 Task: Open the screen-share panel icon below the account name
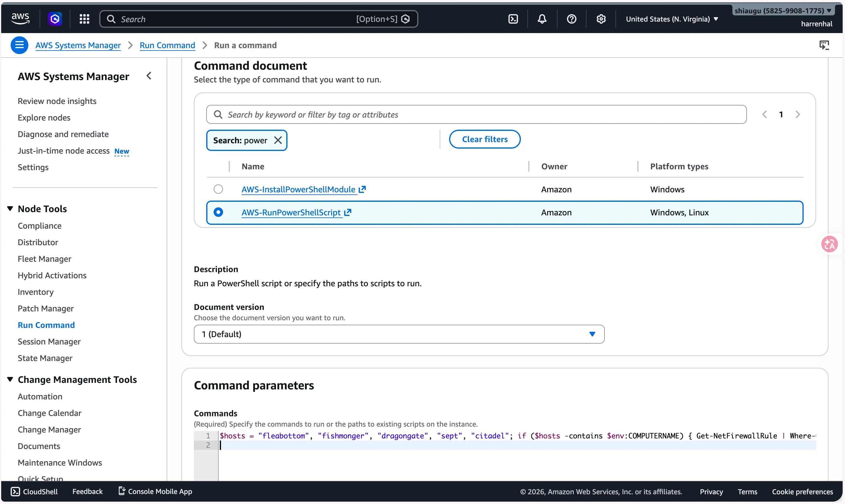824,45
